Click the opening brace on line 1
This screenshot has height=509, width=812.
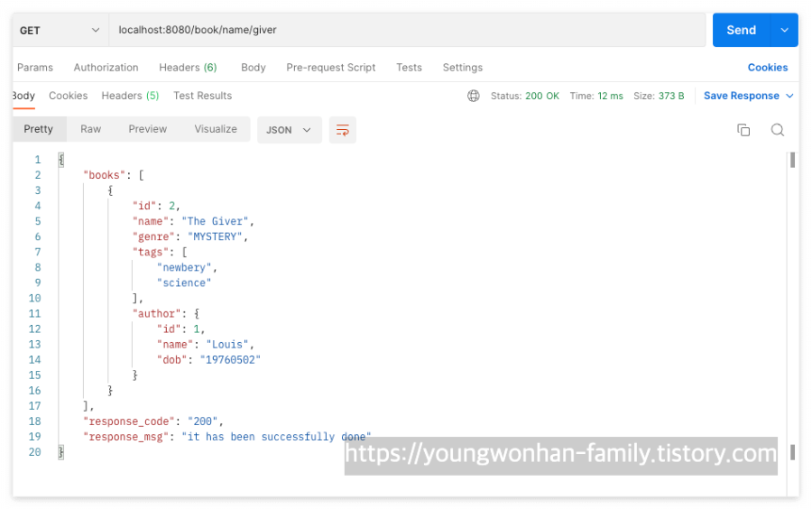(61, 160)
